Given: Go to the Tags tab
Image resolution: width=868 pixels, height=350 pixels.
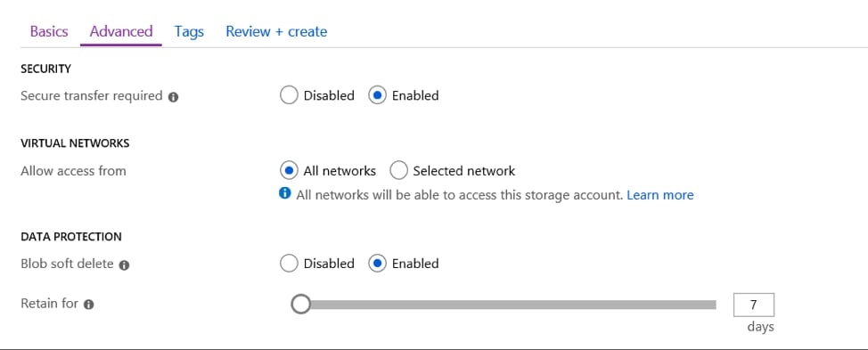Looking at the screenshot, I should [x=189, y=32].
